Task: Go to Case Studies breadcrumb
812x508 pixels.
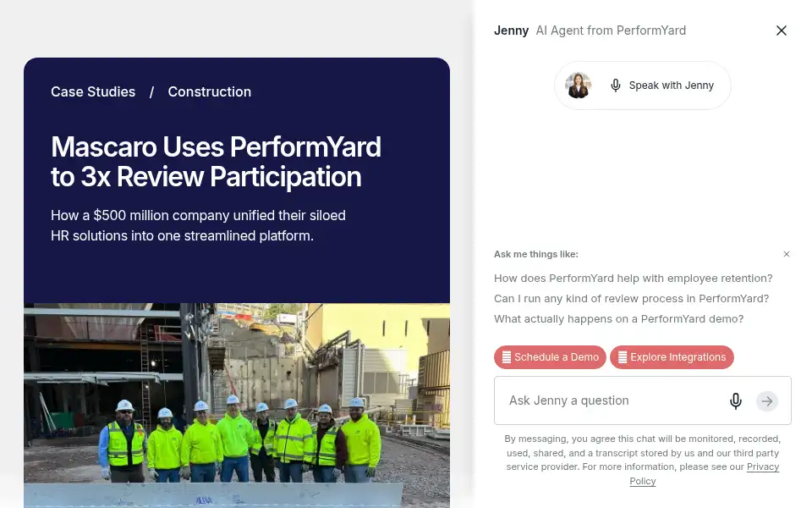Action: pyautogui.click(x=93, y=91)
